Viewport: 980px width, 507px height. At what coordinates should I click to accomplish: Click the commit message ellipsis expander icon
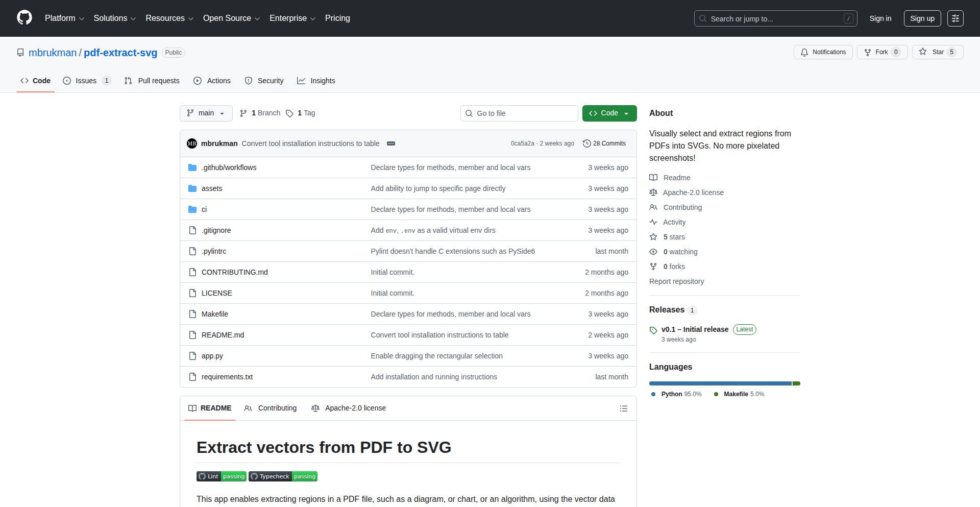[x=391, y=143]
